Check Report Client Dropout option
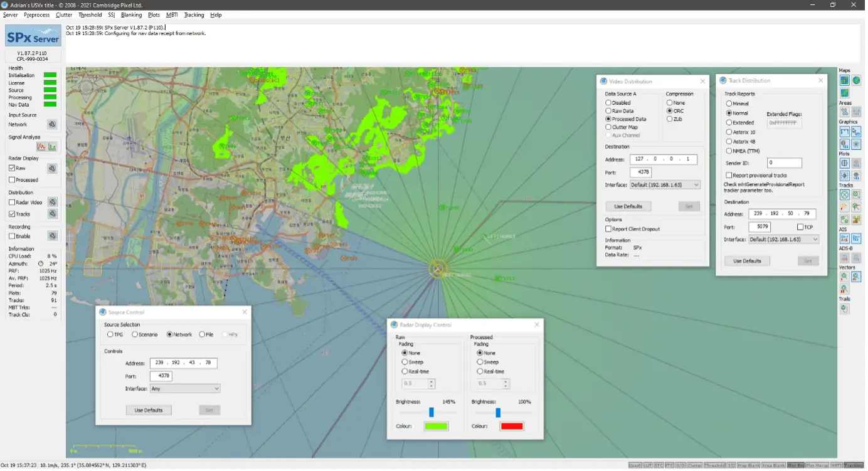 pyautogui.click(x=608, y=230)
